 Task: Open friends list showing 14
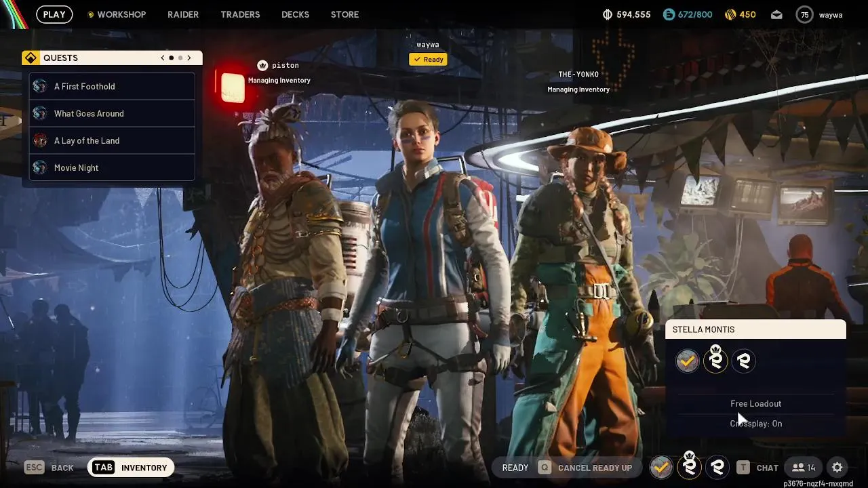click(804, 468)
